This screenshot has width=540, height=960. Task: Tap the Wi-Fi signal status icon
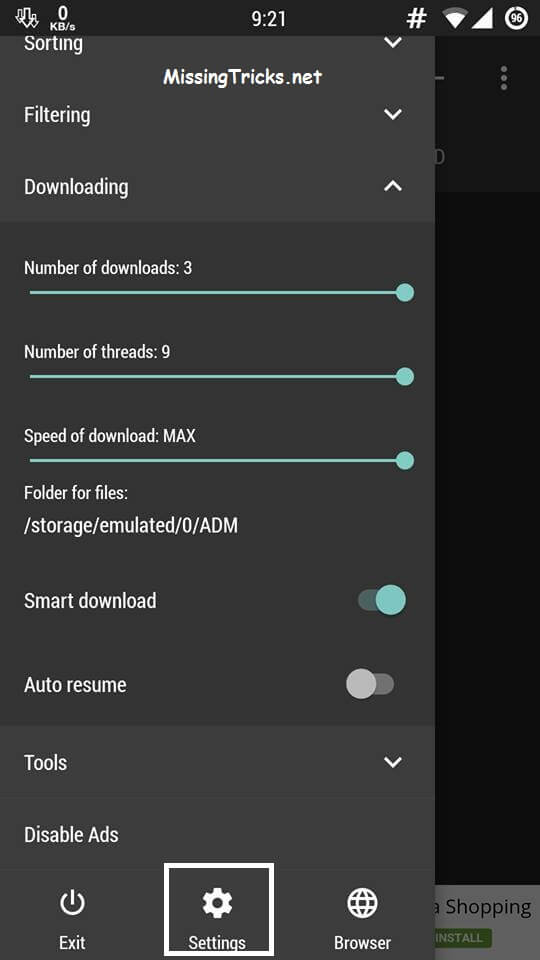click(x=455, y=19)
